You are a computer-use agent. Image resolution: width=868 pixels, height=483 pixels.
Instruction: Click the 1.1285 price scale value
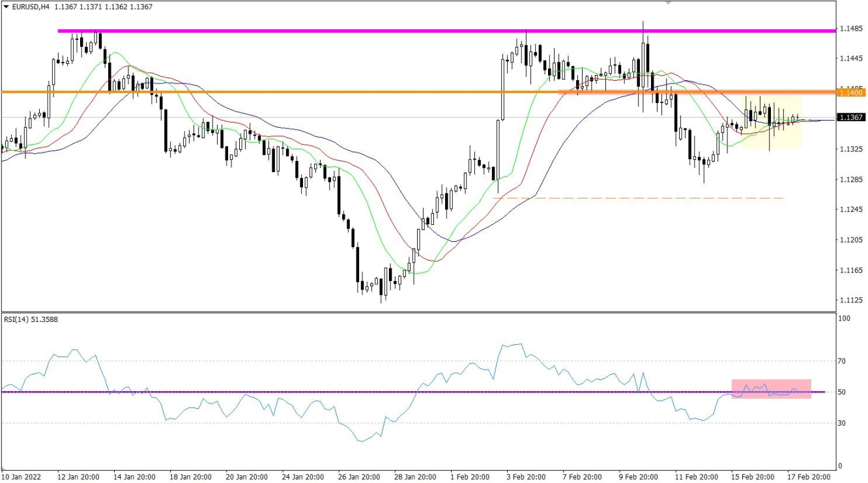pos(850,179)
